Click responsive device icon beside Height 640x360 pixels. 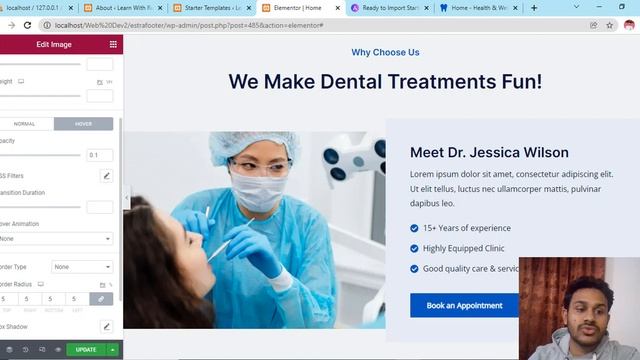[21, 82]
